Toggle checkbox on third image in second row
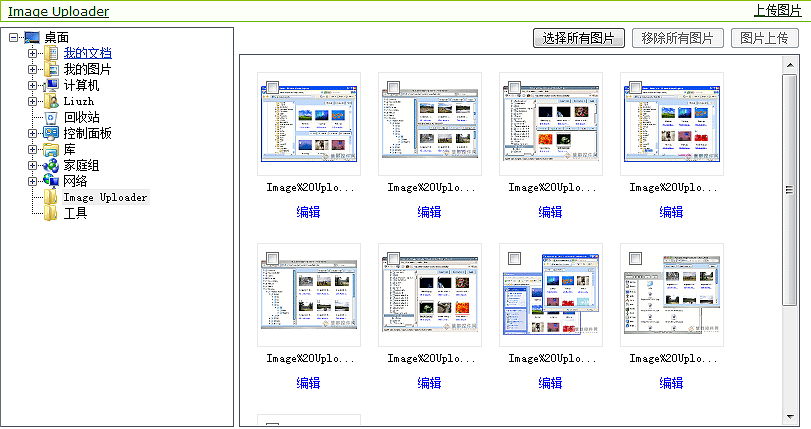The height and width of the screenshot is (429, 811). click(514, 258)
